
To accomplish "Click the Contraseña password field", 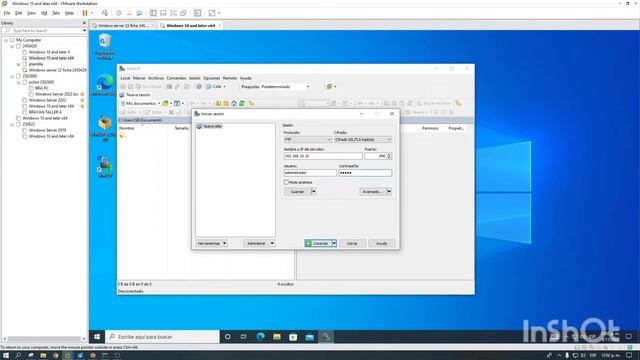I will click(365, 173).
